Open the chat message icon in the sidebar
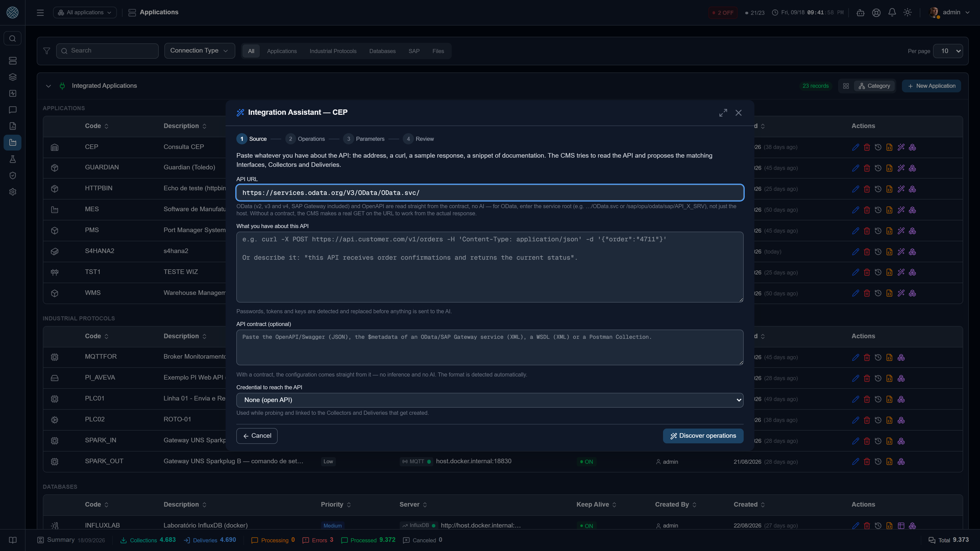Image resolution: width=980 pixels, height=551 pixels. [x=13, y=109]
